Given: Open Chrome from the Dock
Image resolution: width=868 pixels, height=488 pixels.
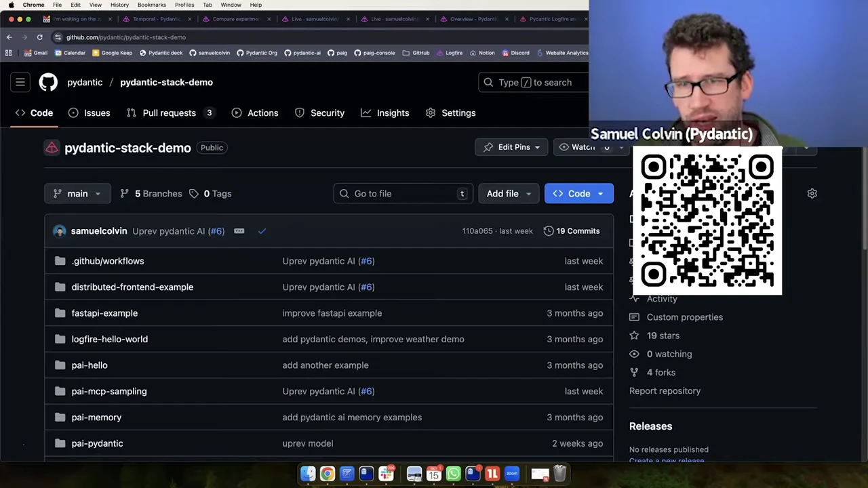Looking at the screenshot, I should pos(328,474).
